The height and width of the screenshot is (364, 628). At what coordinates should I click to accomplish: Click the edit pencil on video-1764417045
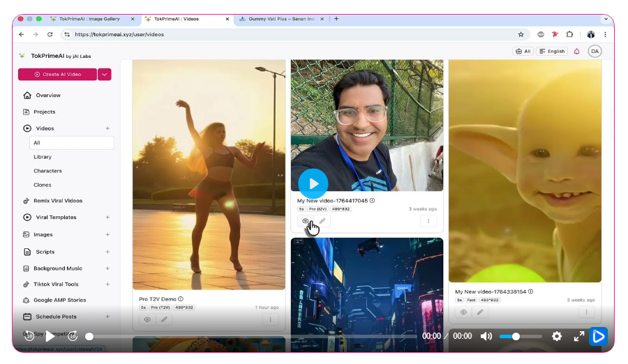(x=322, y=221)
